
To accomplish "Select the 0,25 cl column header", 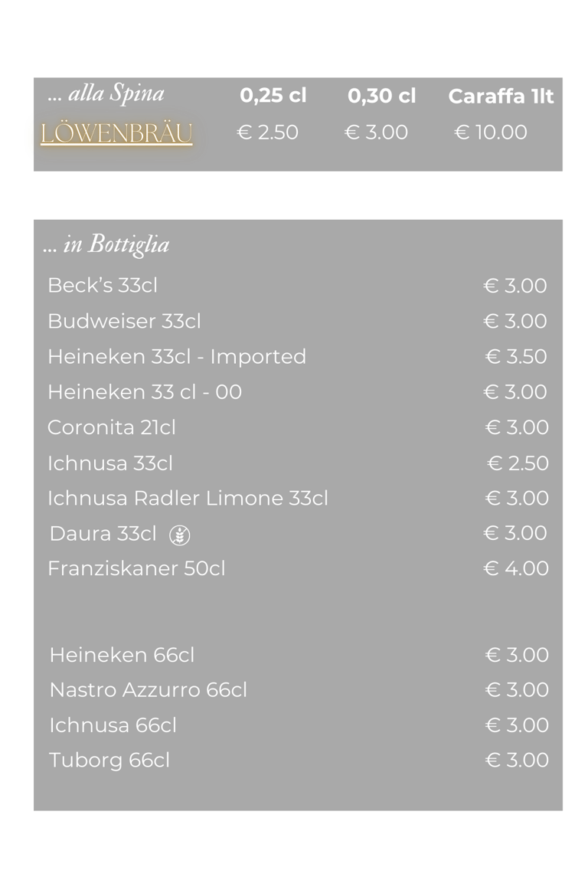I will [x=273, y=96].
